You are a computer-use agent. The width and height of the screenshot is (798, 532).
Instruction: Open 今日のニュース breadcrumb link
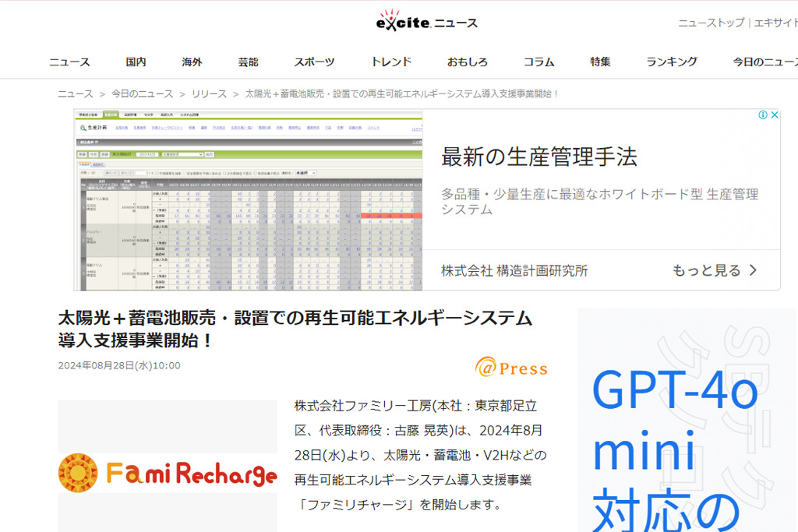point(143,94)
